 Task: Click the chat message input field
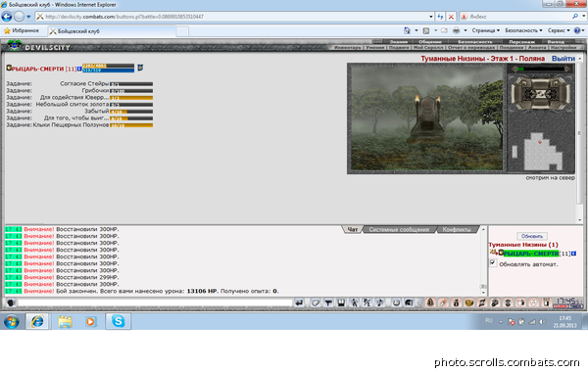[155, 302]
